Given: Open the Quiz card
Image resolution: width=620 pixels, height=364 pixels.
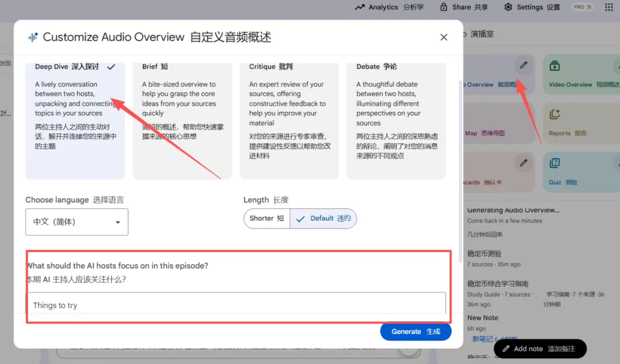Looking at the screenshot, I should 581,172.
